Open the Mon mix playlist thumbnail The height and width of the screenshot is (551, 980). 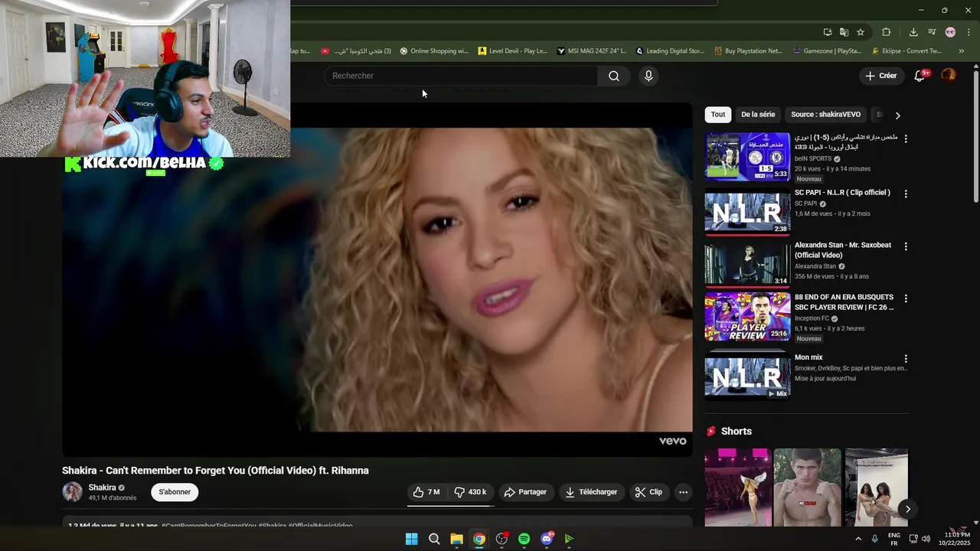pos(747,376)
